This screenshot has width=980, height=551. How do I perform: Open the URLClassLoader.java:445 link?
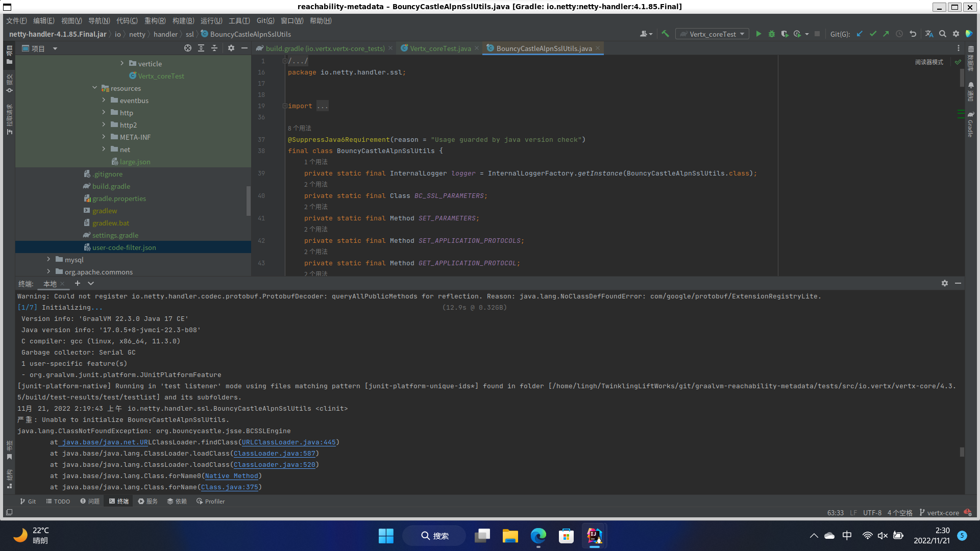pos(289,442)
